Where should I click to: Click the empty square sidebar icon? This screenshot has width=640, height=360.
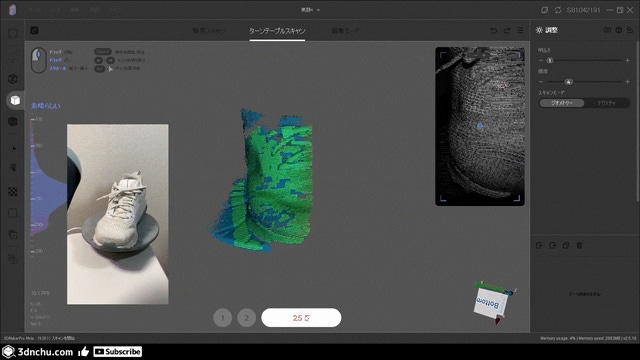pos(13,213)
